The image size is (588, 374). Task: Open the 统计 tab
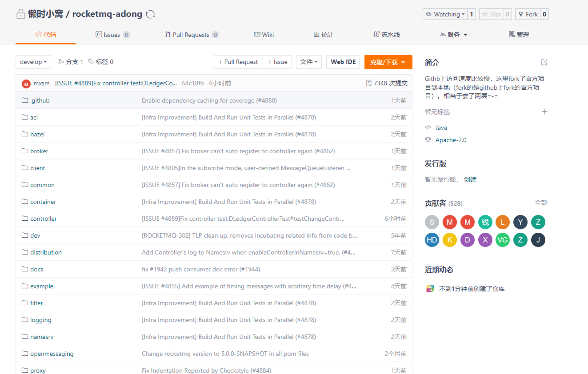point(323,35)
